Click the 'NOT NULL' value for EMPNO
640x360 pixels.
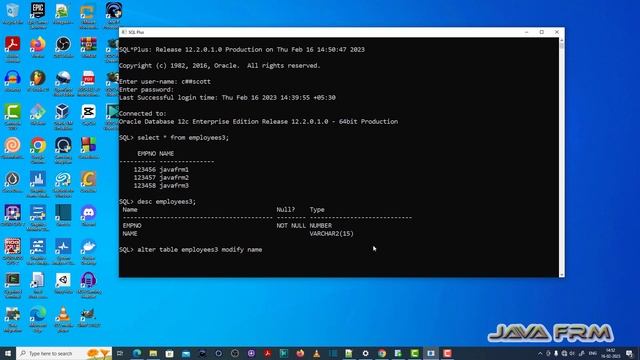point(291,225)
